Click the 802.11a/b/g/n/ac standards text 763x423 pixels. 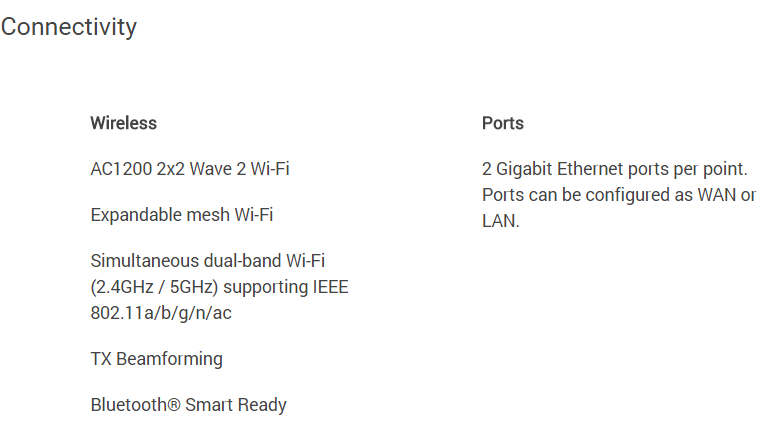tap(161, 313)
